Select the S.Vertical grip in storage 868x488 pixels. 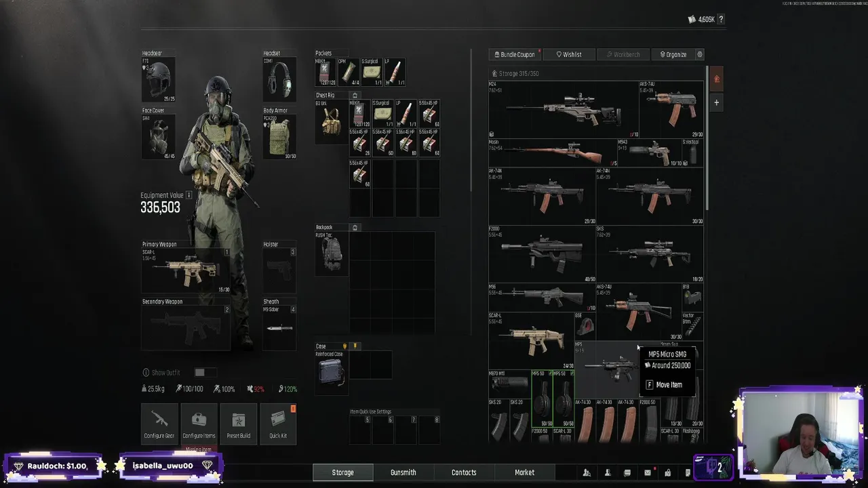[692, 152]
